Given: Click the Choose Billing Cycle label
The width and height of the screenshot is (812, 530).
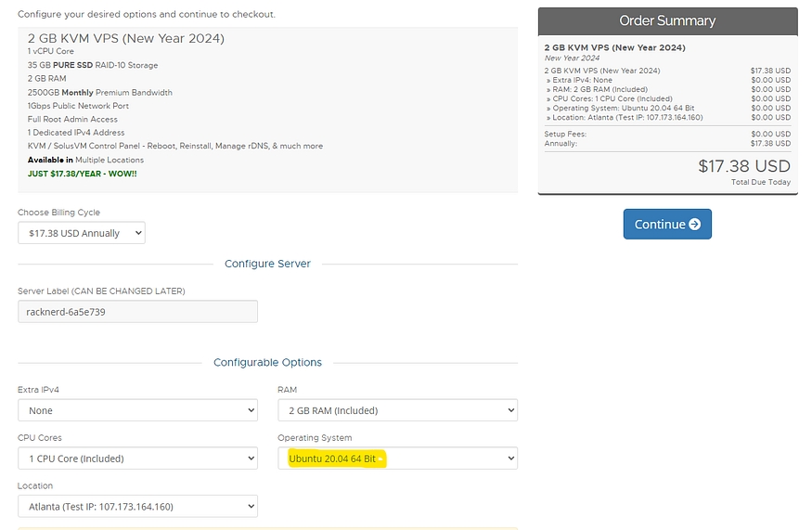Looking at the screenshot, I should tap(58, 213).
